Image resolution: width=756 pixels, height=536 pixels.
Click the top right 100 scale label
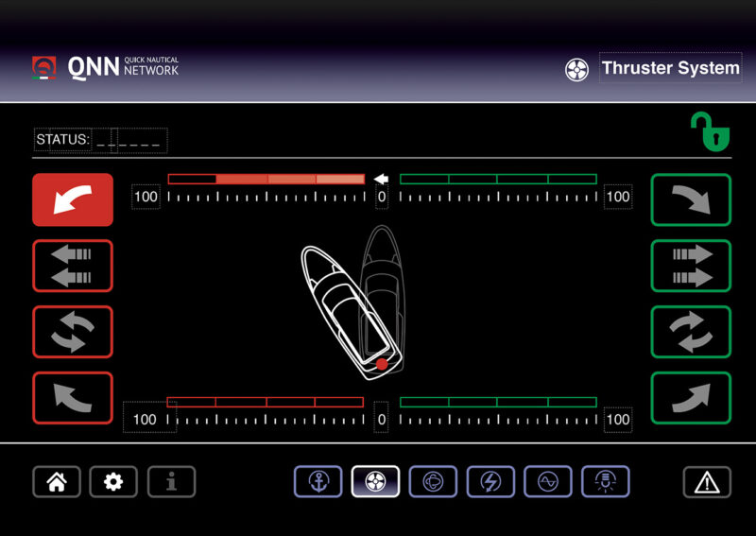(x=618, y=197)
